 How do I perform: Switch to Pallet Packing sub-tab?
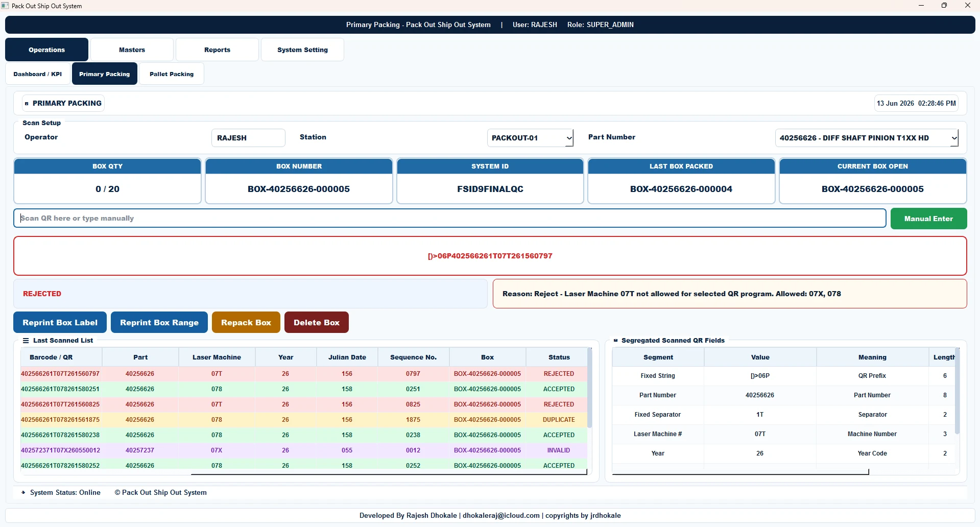[x=172, y=74]
